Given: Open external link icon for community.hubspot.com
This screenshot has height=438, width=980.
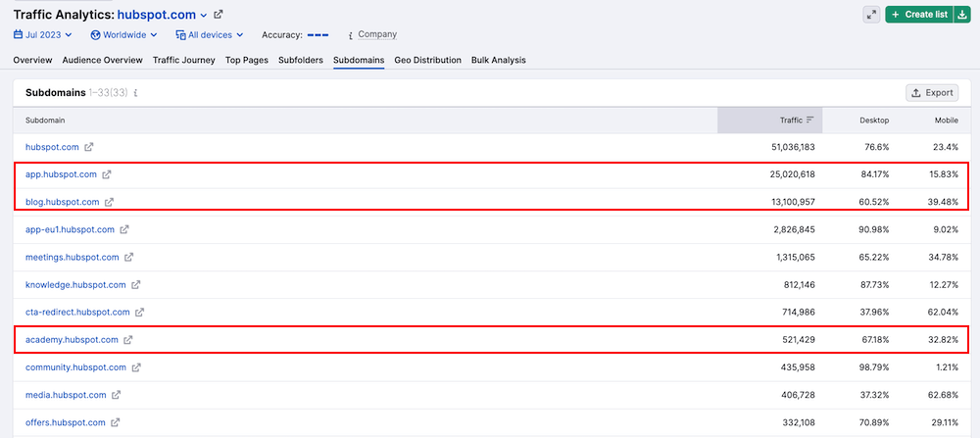Looking at the screenshot, I should tap(136, 367).
